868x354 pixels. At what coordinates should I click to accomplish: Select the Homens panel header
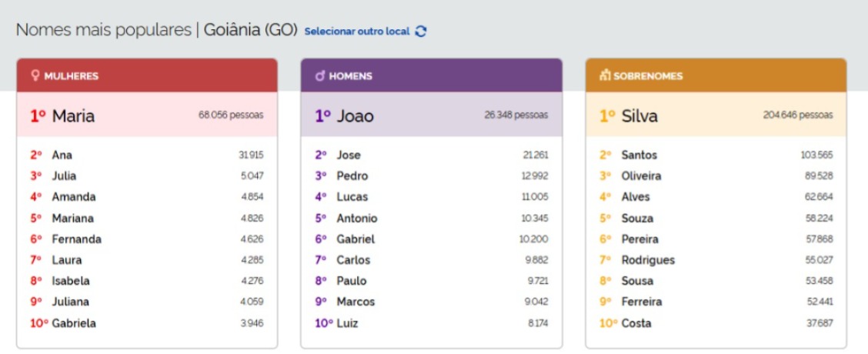point(431,75)
